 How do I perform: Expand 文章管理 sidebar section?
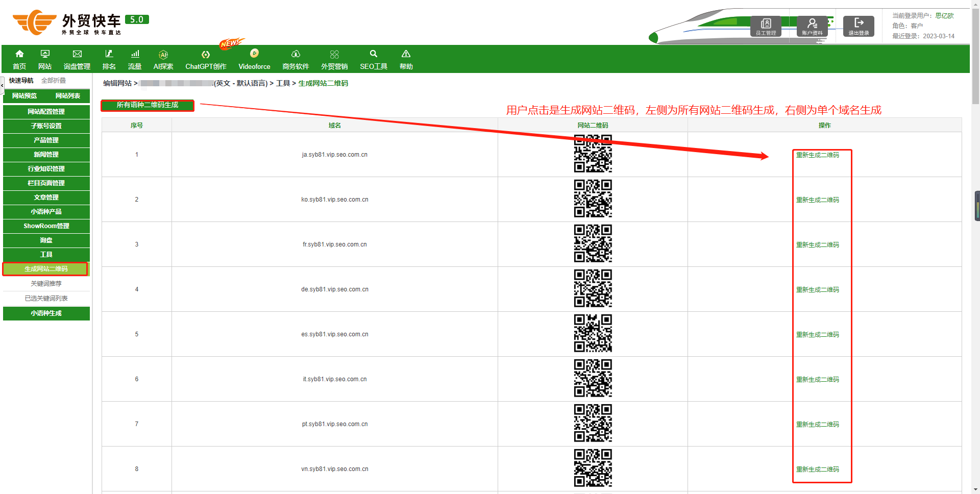pyautogui.click(x=46, y=197)
